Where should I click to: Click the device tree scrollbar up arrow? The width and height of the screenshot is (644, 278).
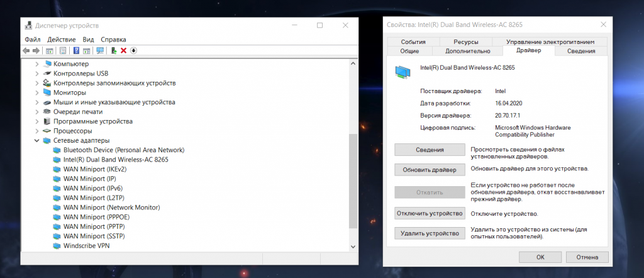pyautogui.click(x=352, y=64)
